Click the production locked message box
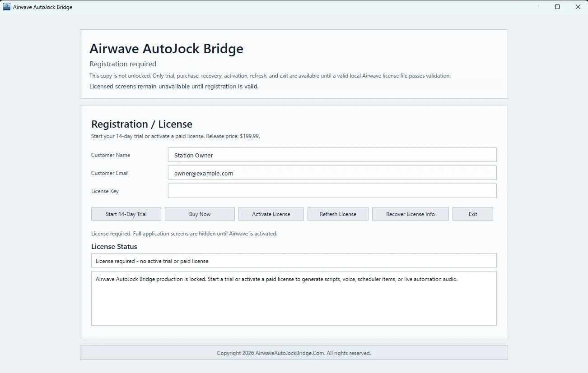Screen dimensions: 588x373 [294, 298]
